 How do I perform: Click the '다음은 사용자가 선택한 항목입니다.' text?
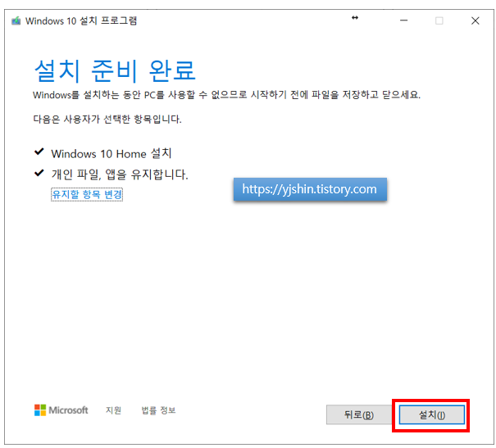[107, 119]
